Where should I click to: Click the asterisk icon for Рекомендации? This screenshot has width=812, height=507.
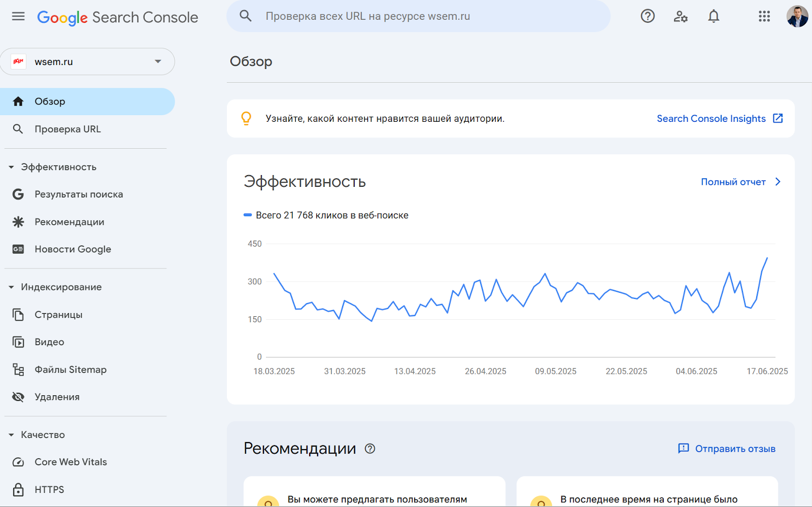18,222
